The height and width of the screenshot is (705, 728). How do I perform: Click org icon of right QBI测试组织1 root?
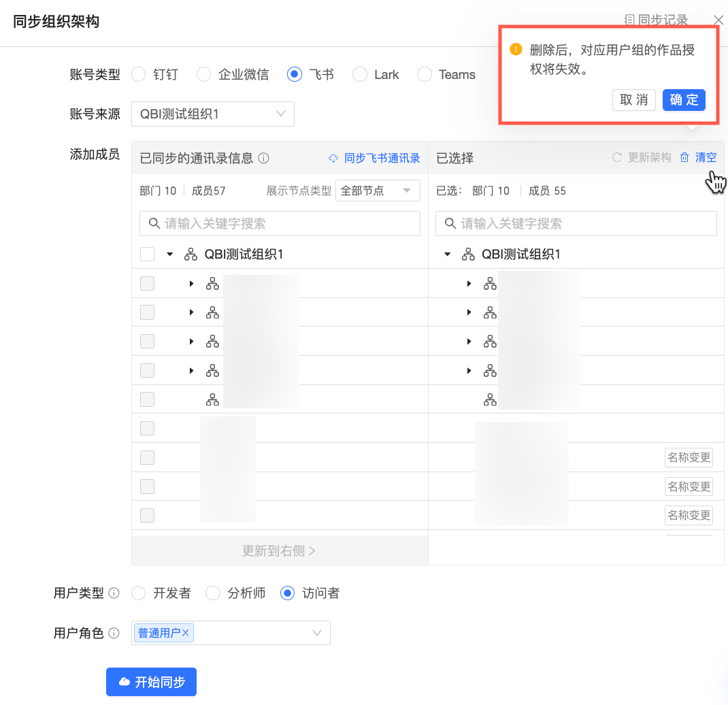468,254
